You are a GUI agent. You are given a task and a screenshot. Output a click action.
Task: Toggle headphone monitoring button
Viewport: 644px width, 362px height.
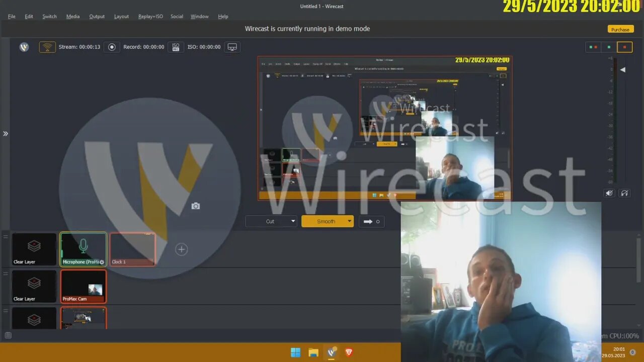(x=624, y=193)
